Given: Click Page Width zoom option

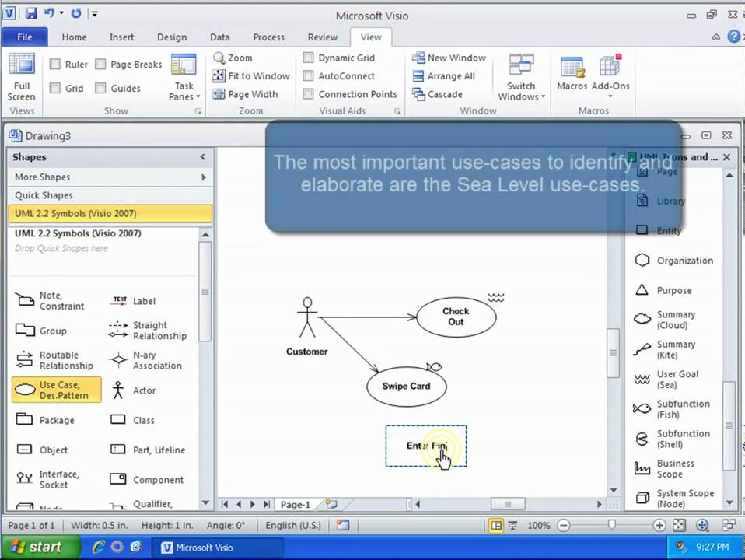Looking at the screenshot, I should click(245, 94).
